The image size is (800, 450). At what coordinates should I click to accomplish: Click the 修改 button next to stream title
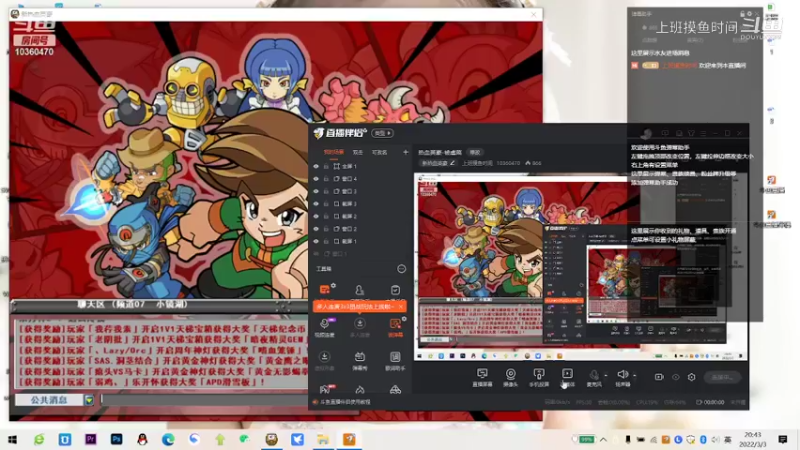pos(475,153)
